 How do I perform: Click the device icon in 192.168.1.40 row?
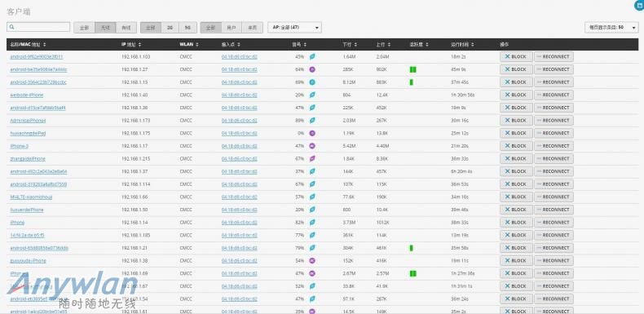(x=312, y=95)
